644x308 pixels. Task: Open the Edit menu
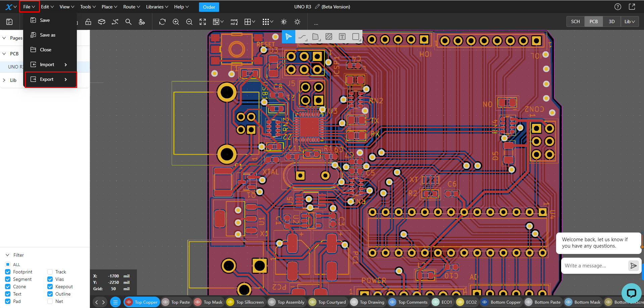click(47, 7)
